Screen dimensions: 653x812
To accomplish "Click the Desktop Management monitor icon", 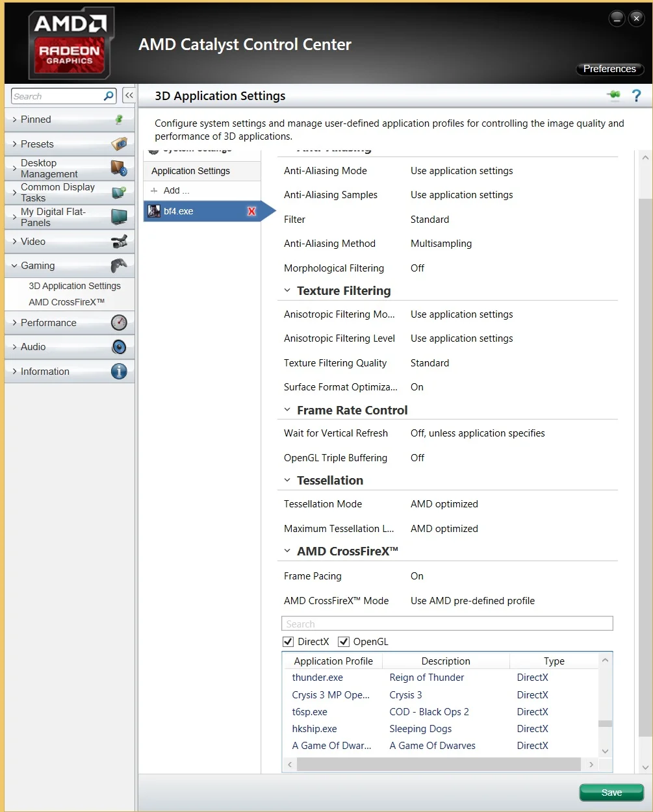I will click(119, 168).
